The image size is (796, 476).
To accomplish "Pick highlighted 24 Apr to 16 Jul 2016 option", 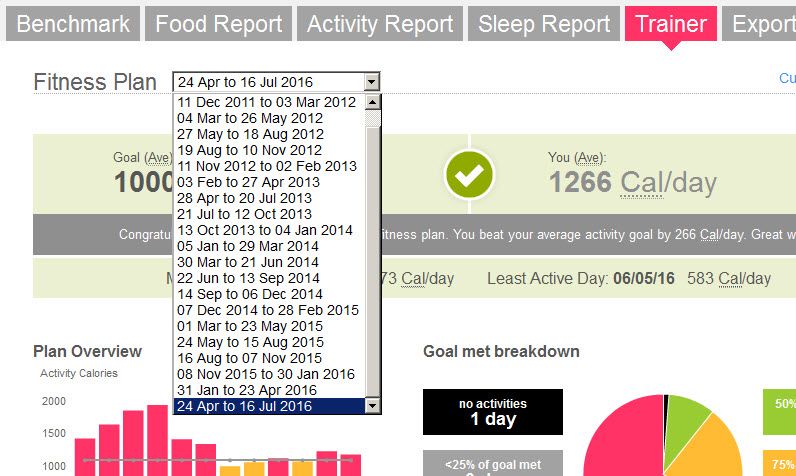I will coord(244,406).
